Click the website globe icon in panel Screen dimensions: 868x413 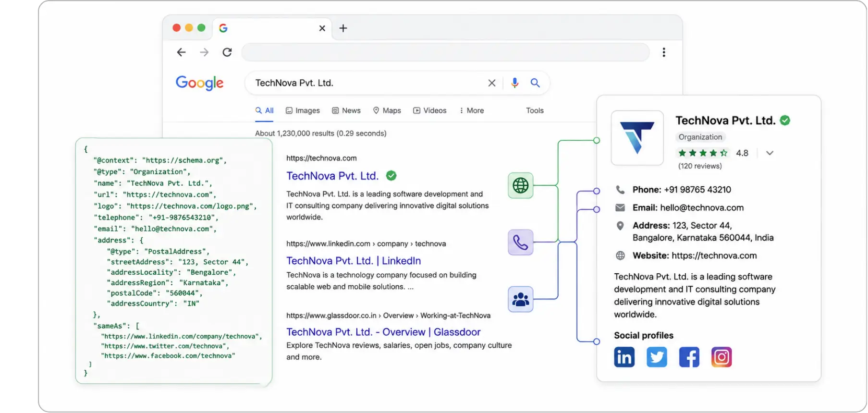click(x=621, y=256)
